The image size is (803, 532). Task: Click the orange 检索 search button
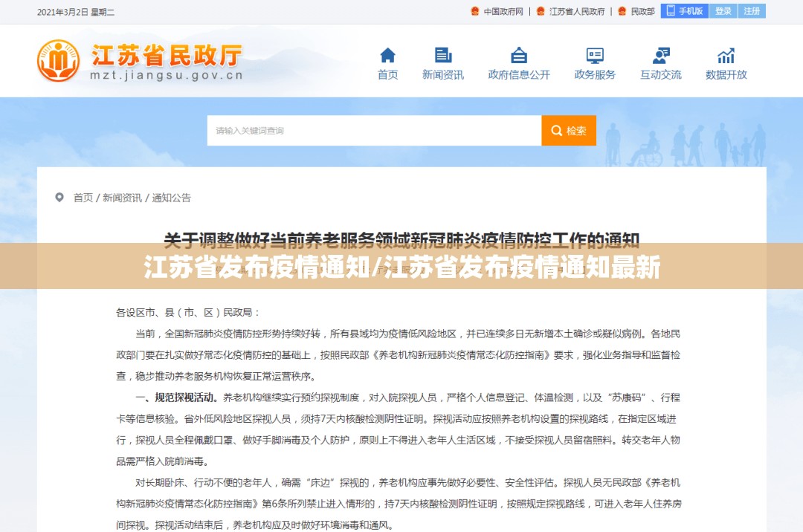point(569,131)
